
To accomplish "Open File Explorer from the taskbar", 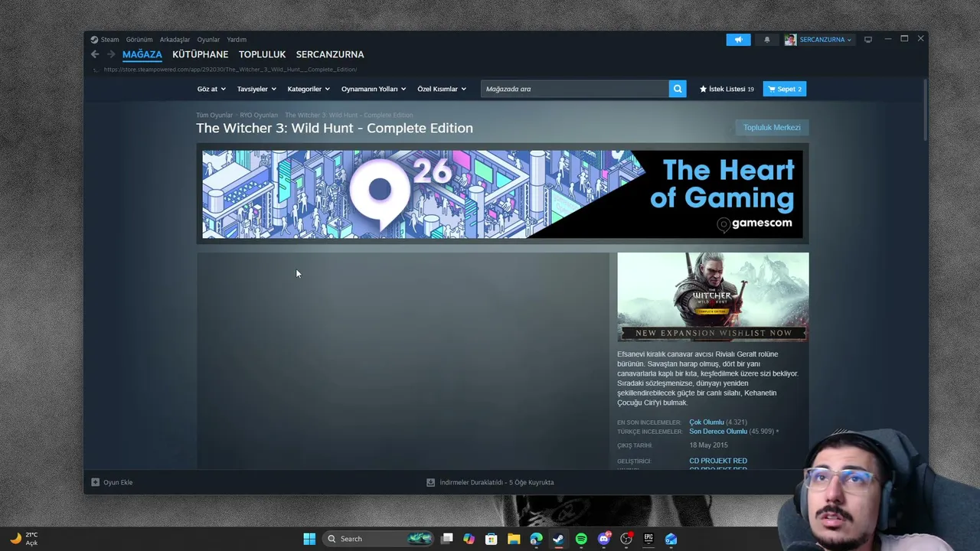I will coord(514,539).
